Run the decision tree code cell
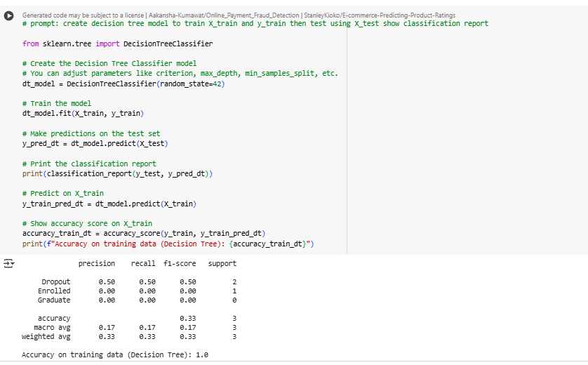The image size is (588, 365). [8, 15]
